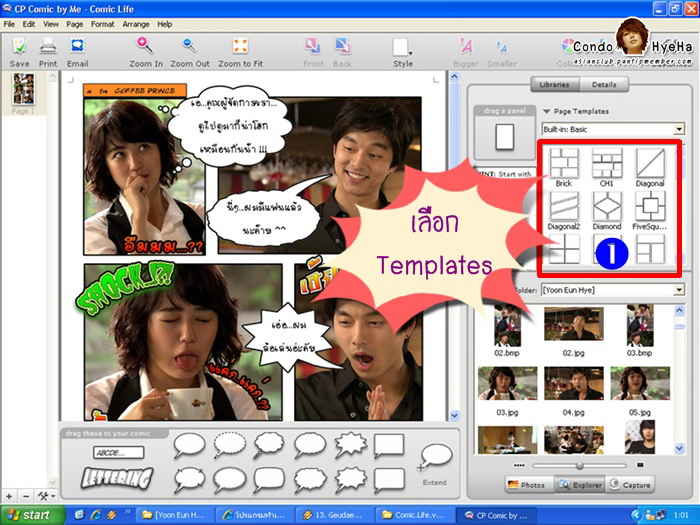Open the View menu
The height and width of the screenshot is (525, 700).
point(51,24)
